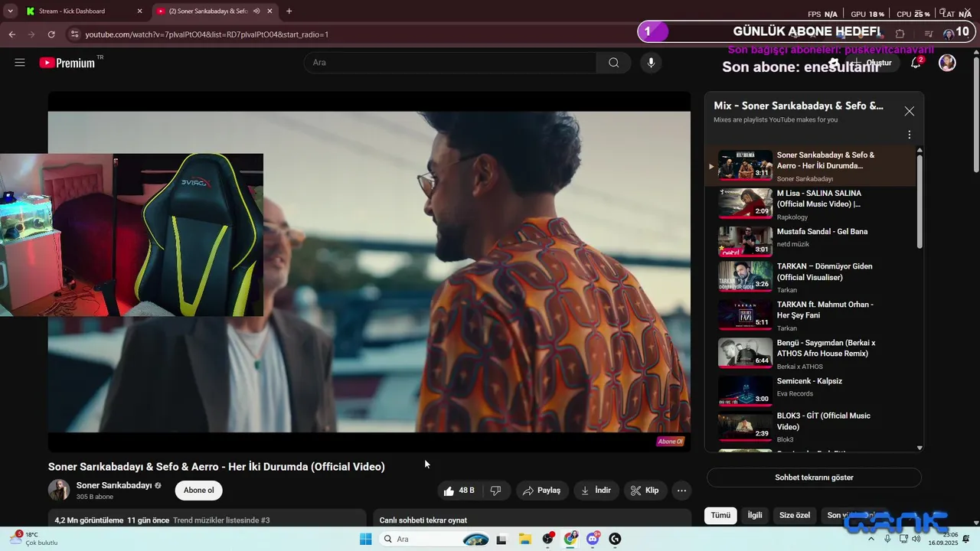
Task: Open Mix playlist three-dot options
Action: coord(909,135)
